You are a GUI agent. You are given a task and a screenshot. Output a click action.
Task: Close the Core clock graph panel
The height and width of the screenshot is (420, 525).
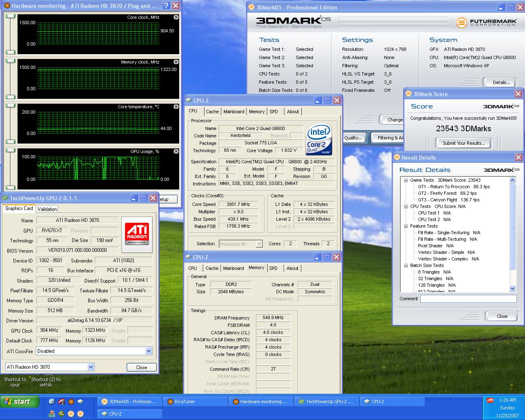click(x=176, y=17)
